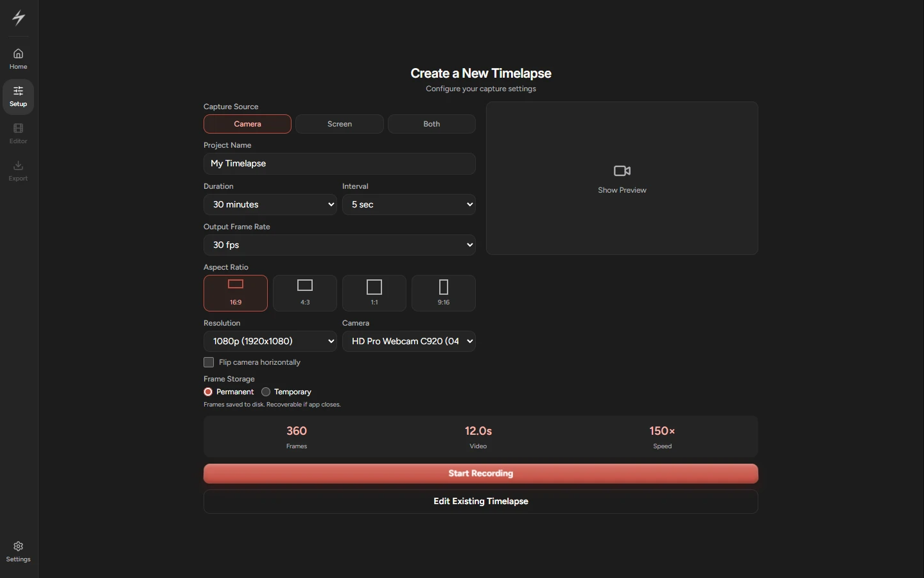Open the Editor sidebar section
The width and height of the screenshot is (924, 578).
18,134
